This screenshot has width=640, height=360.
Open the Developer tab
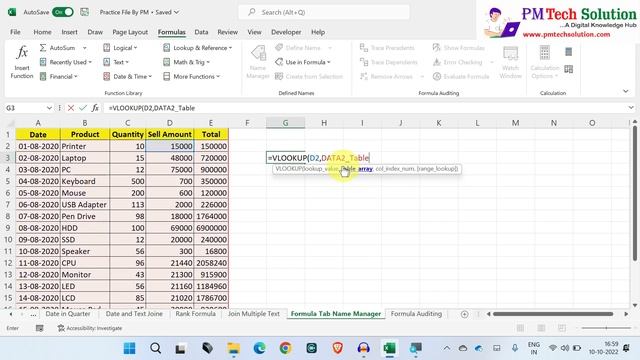click(x=286, y=32)
